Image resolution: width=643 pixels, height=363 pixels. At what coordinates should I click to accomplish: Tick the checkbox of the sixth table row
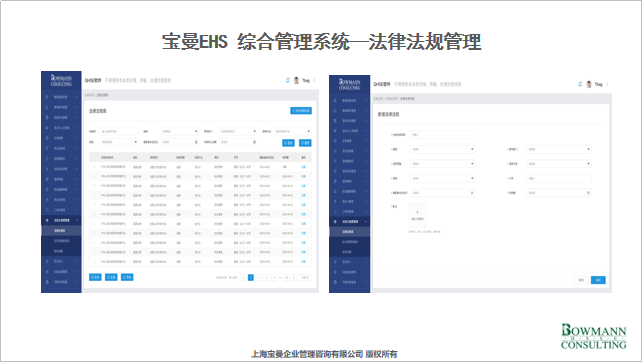point(95,214)
